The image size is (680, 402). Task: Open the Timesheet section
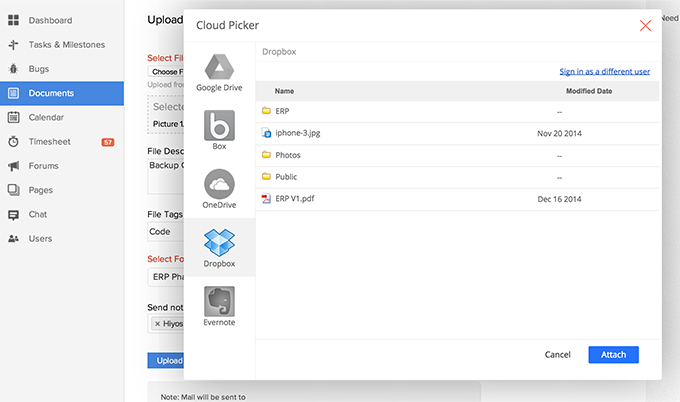(x=49, y=142)
